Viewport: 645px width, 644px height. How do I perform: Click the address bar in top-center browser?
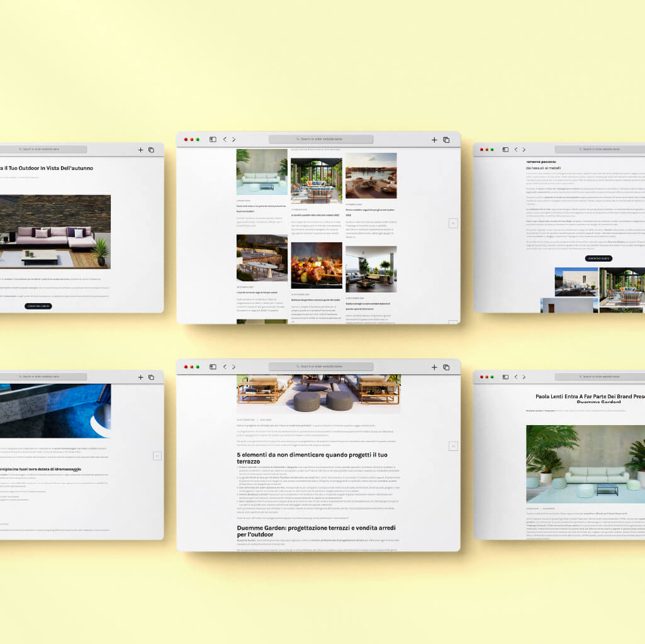click(321, 140)
